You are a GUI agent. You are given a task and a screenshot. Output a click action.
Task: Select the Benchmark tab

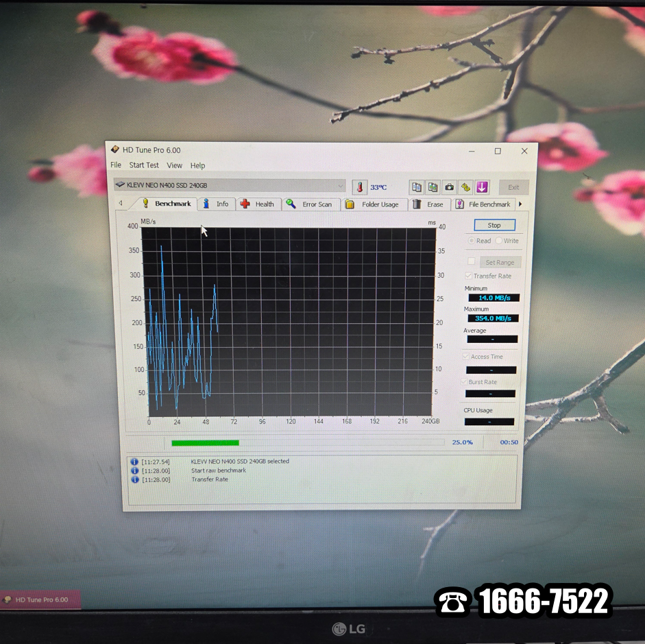click(167, 203)
